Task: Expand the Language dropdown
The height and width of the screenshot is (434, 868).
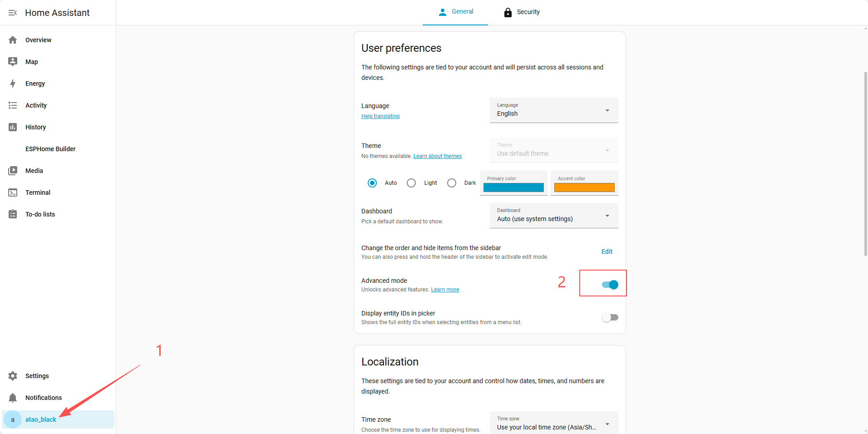Action: (x=554, y=110)
